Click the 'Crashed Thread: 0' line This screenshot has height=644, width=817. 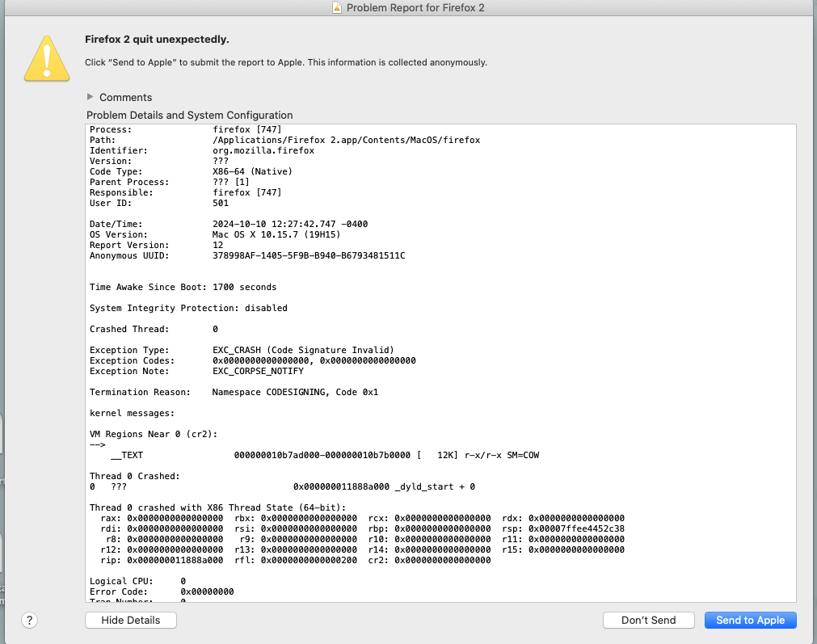[154, 329]
